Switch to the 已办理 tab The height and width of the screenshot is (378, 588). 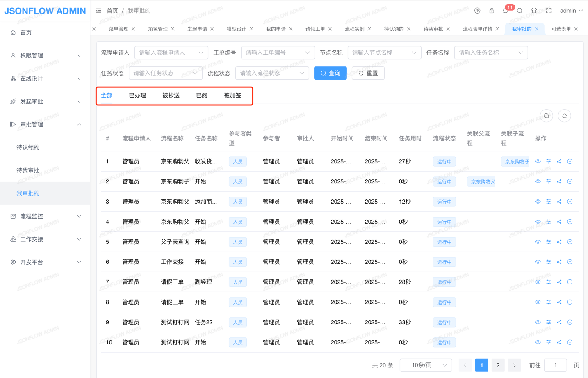coord(137,95)
